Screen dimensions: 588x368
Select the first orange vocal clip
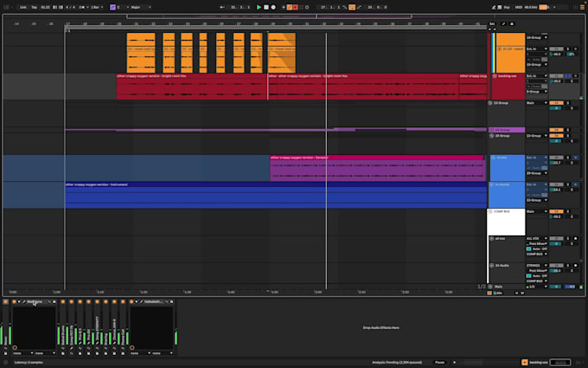(x=141, y=53)
